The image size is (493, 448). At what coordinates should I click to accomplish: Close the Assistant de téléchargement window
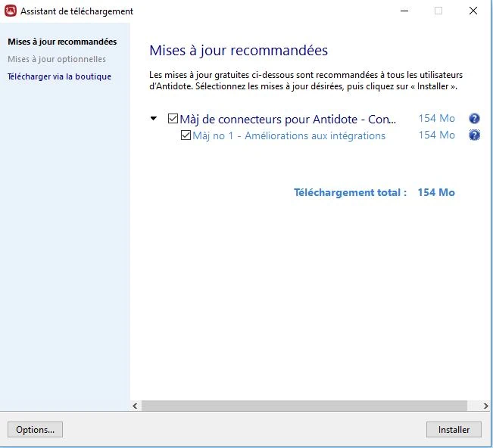(x=473, y=11)
